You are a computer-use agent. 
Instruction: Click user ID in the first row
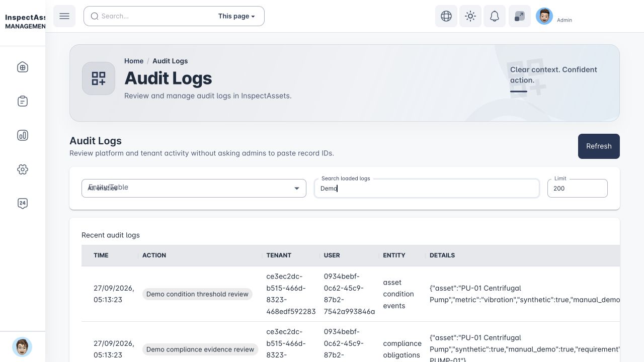(349, 294)
